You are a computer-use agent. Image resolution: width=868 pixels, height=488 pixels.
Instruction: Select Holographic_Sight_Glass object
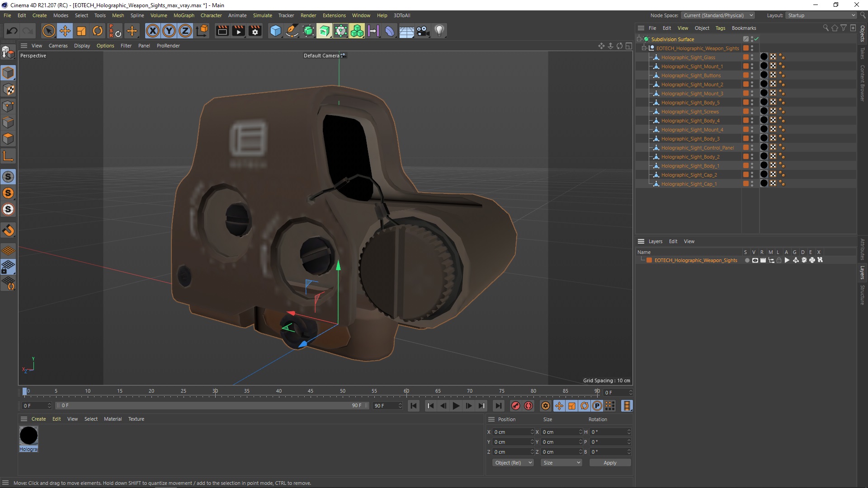point(688,57)
